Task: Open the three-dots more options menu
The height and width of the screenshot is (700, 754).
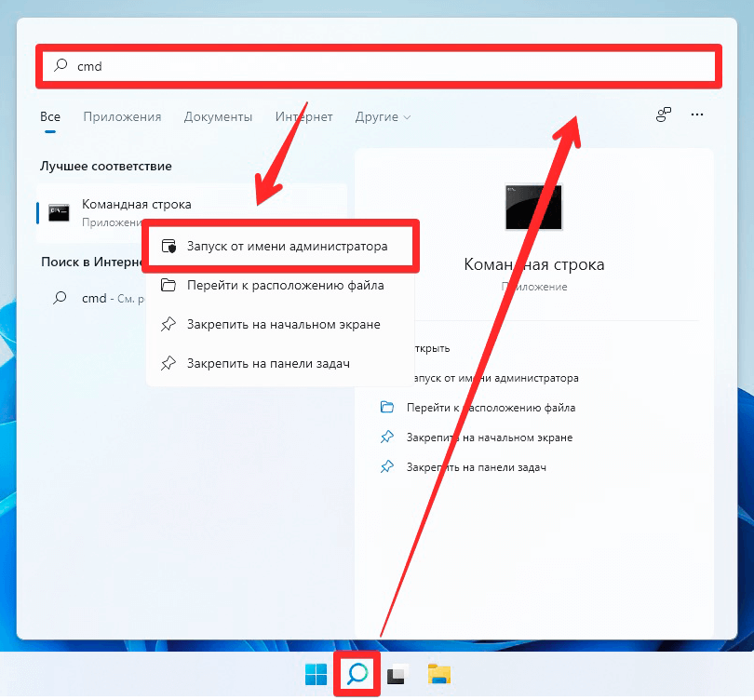Action: pos(697,114)
